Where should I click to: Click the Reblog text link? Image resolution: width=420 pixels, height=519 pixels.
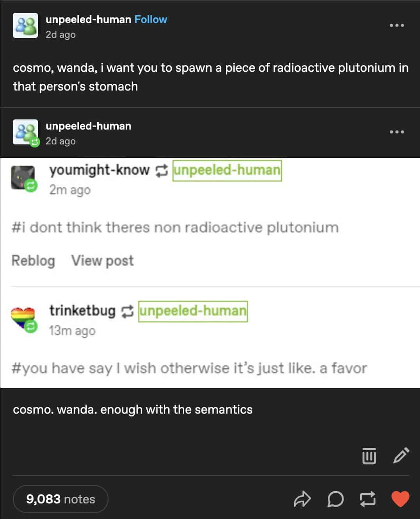point(33,260)
